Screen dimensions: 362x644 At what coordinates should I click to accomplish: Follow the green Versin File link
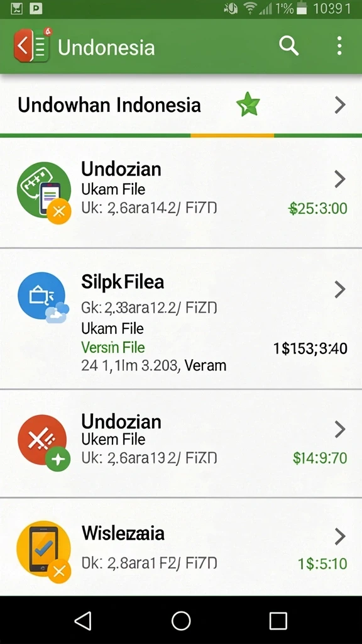(x=113, y=347)
